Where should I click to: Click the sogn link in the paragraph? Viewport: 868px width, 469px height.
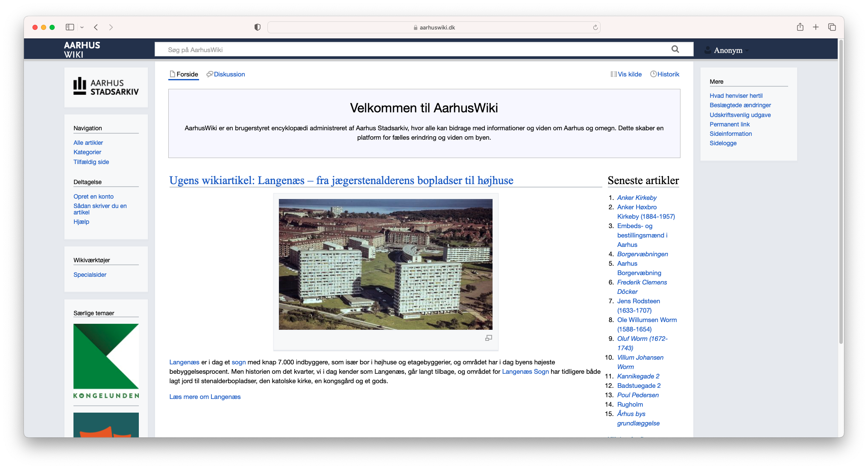pos(239,362)
